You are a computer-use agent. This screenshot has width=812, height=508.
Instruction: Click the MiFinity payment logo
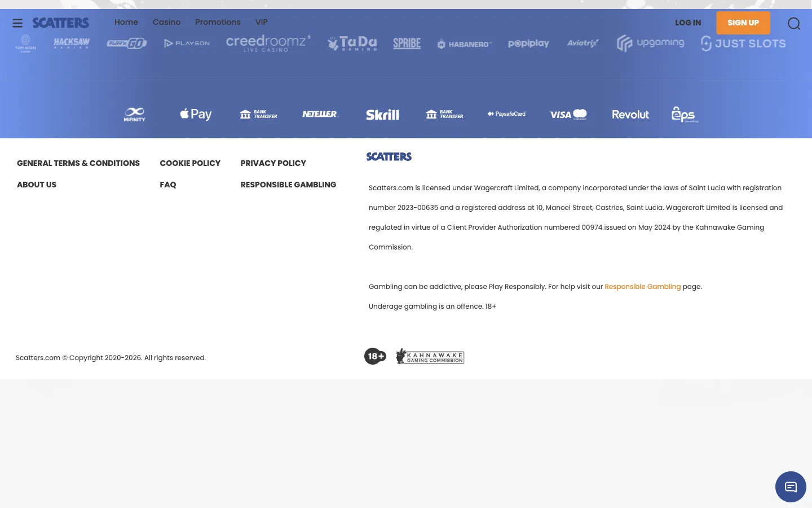pyautogui.click(x=134, y=115)
